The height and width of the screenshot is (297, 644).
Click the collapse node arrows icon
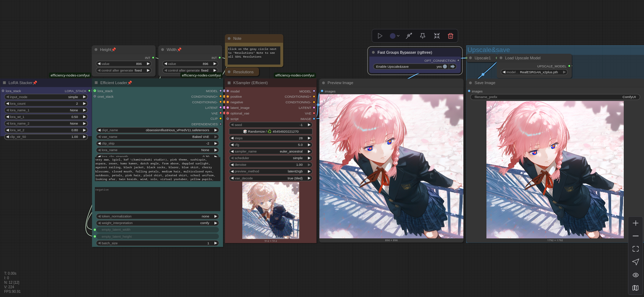(437, 36)
